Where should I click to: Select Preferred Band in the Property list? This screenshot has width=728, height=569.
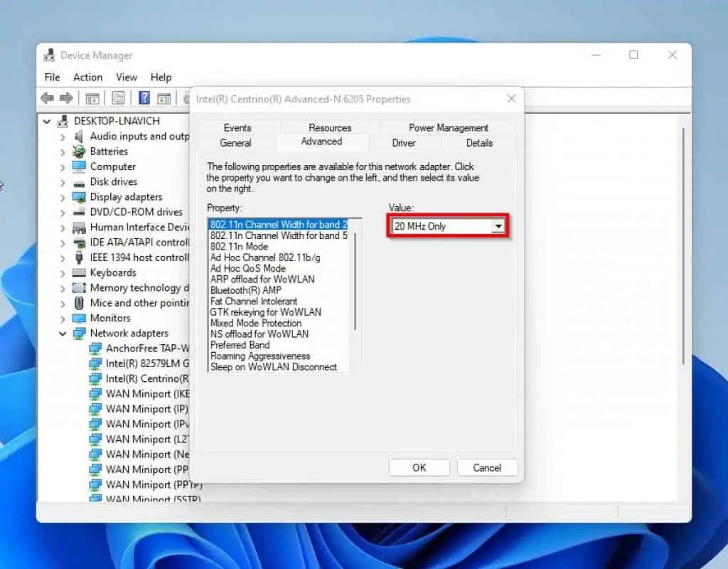[x=240, y=345]
